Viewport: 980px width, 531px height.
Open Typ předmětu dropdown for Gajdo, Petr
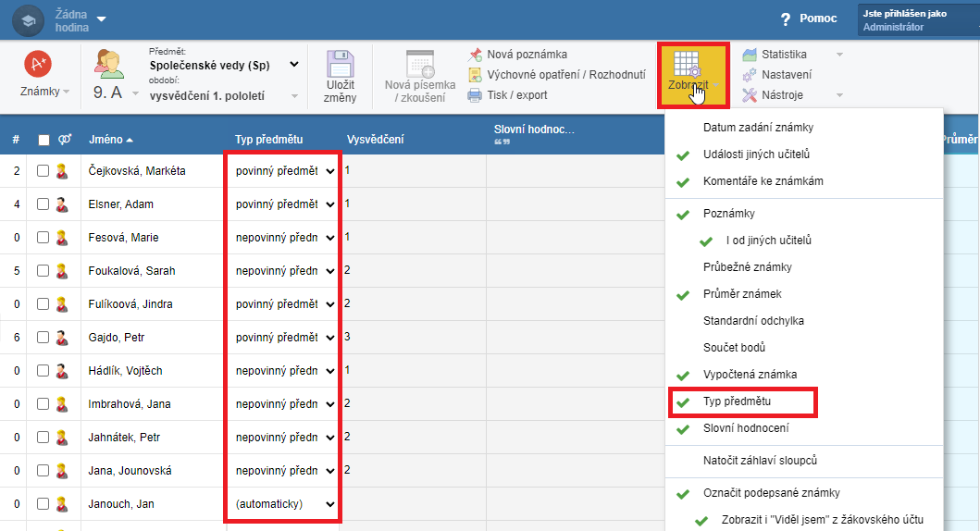click(x=285, y=338)
